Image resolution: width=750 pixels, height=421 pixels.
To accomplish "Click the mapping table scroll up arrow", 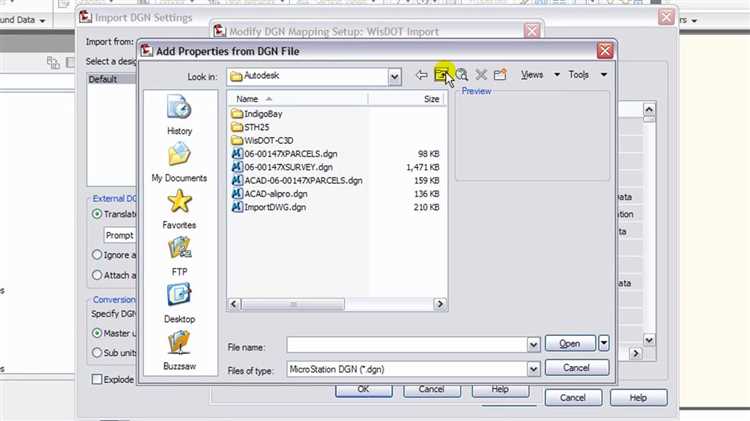I will (x=649, y=110).
